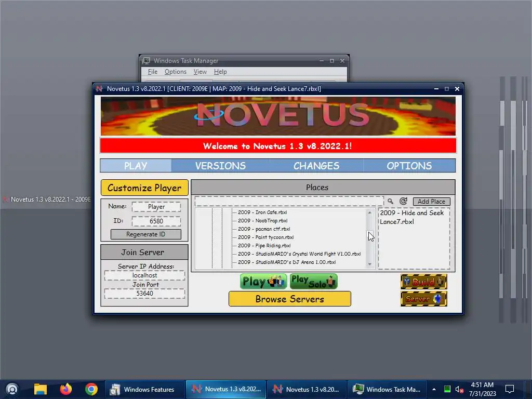Click the Browse Servers button
This screenshot has width=532, height=399.
[x=290, y=299]
